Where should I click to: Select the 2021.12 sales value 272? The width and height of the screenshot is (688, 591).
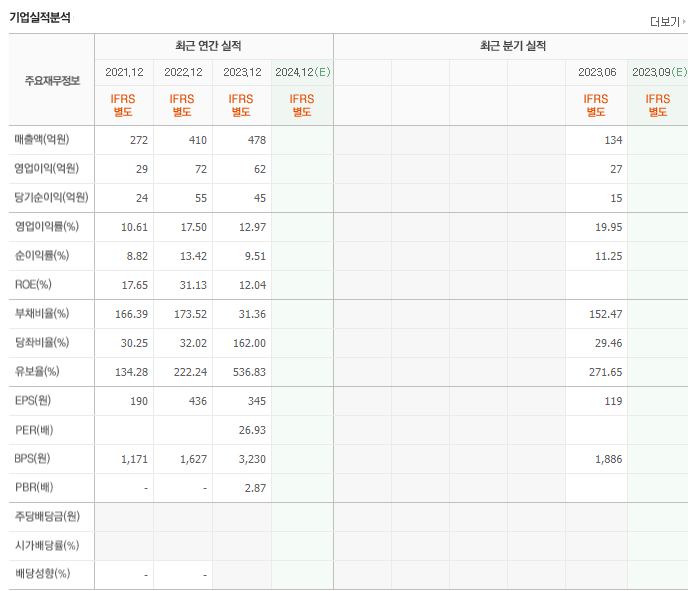coord(139,140)
